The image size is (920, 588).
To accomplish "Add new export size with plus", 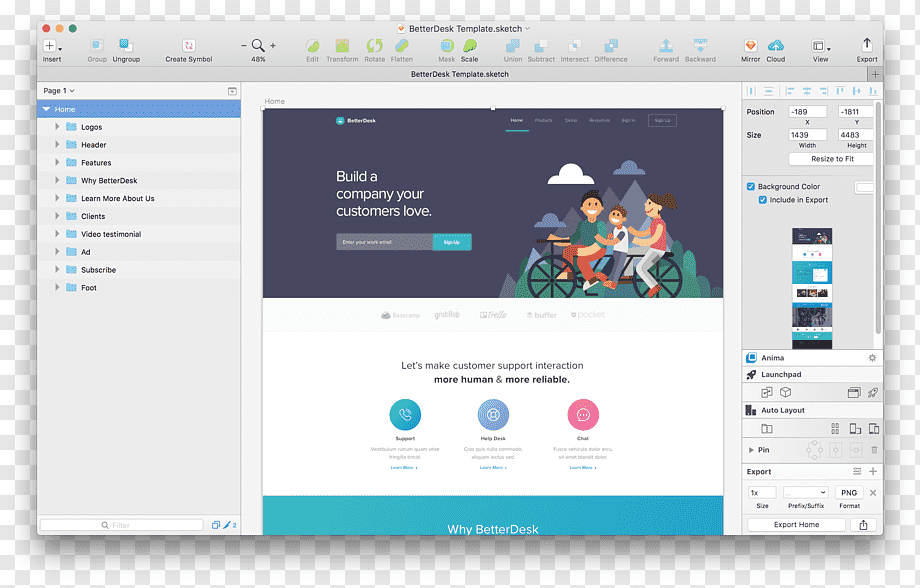I will tap(873, 471).
